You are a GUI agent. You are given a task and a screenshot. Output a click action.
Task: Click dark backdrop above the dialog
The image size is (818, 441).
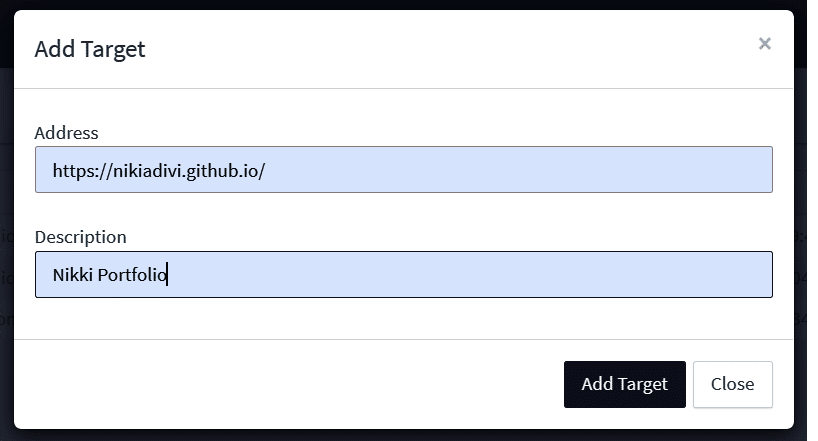pos(400,4)
